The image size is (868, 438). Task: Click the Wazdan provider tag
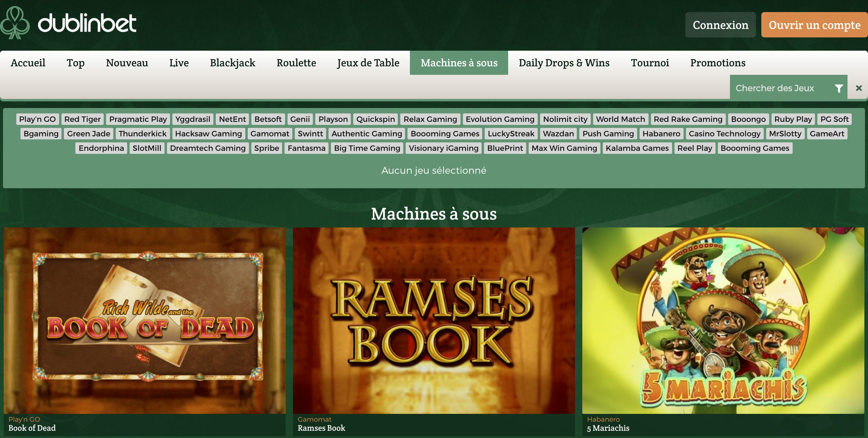(558, 134)
